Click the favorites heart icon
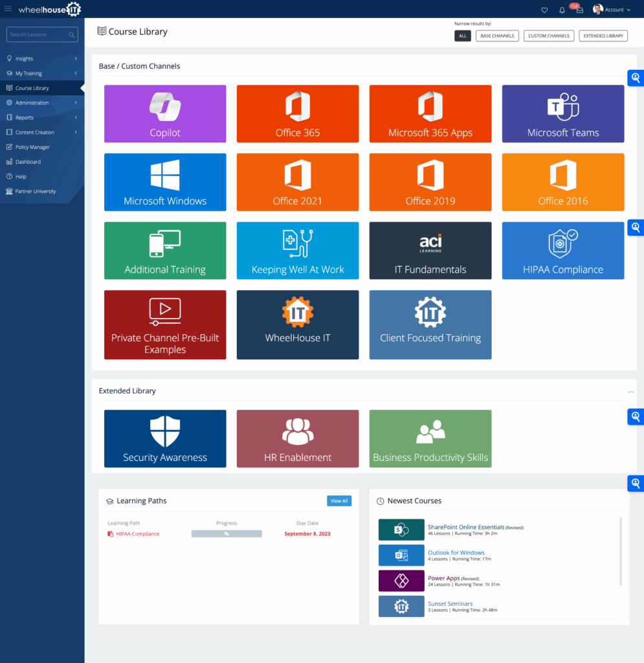Image resolution: width=644 pixels, height=663 pixels. 544,10
